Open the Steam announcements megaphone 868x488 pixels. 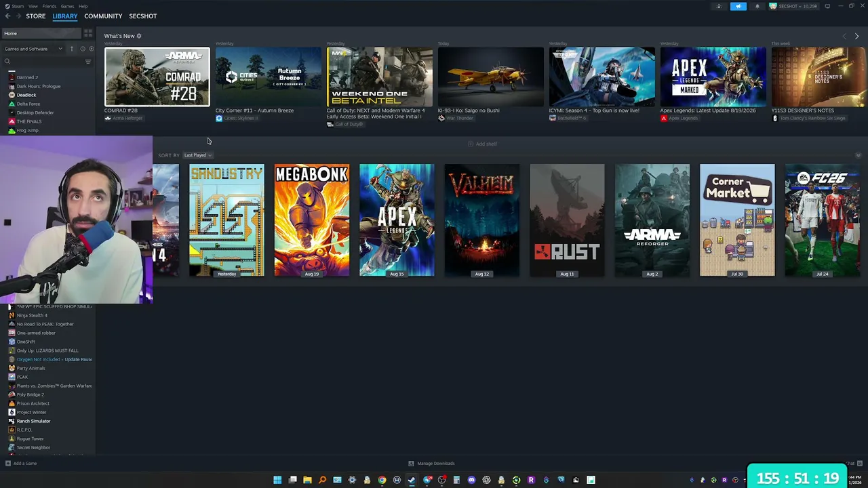738,6
